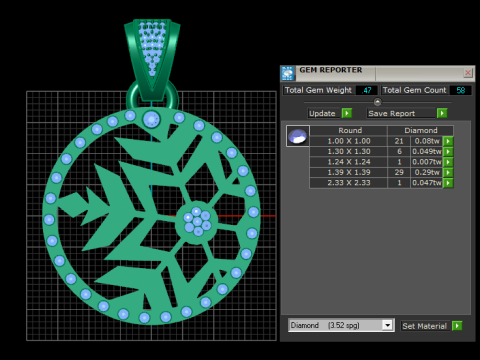Click the Total Gem Weight label
This screenshot has width=480, height=360.
[318, 90]
